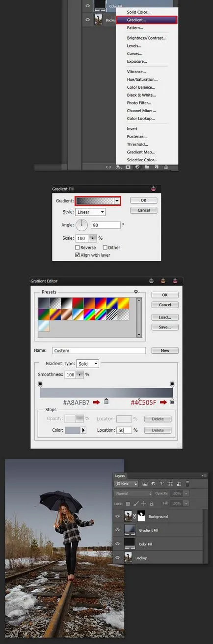Open the Scale slider arrow
This screenshot has height=644, width=213.
[x=94, y=238]
